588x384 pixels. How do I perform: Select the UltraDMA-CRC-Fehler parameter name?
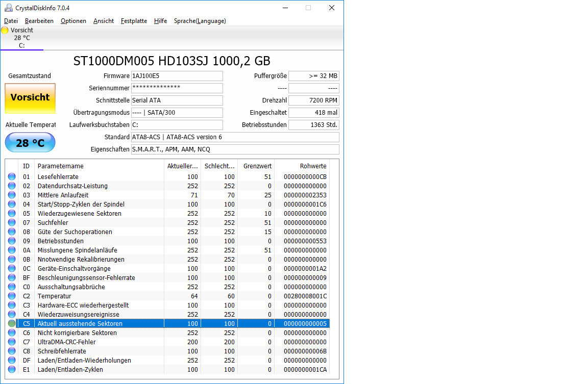coord(67,342)
